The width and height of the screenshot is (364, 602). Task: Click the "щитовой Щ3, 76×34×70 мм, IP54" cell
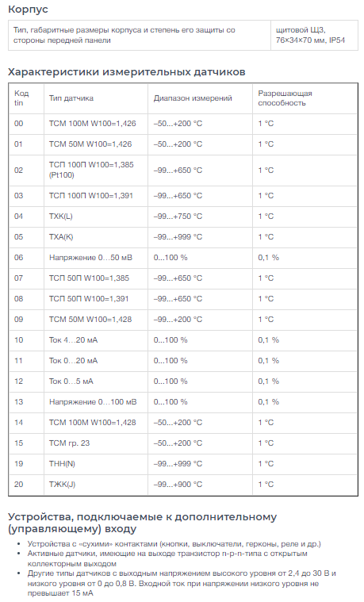(314, 35)
